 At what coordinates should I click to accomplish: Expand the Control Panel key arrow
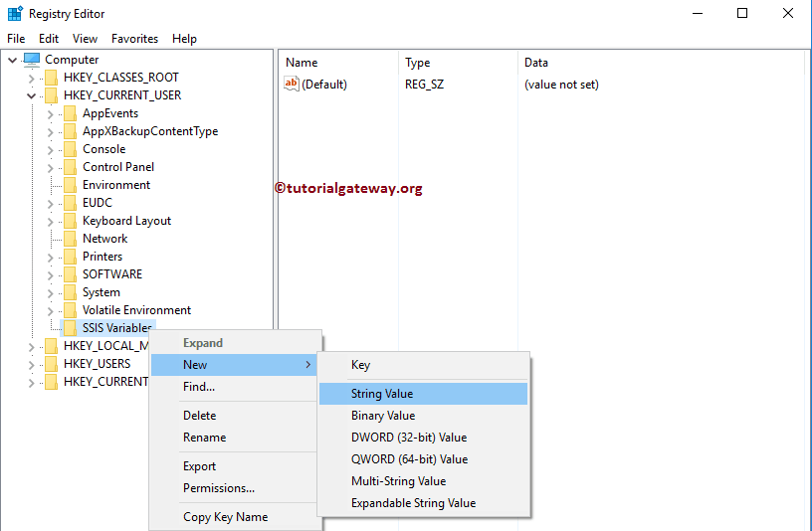click(x=50, y=168)
